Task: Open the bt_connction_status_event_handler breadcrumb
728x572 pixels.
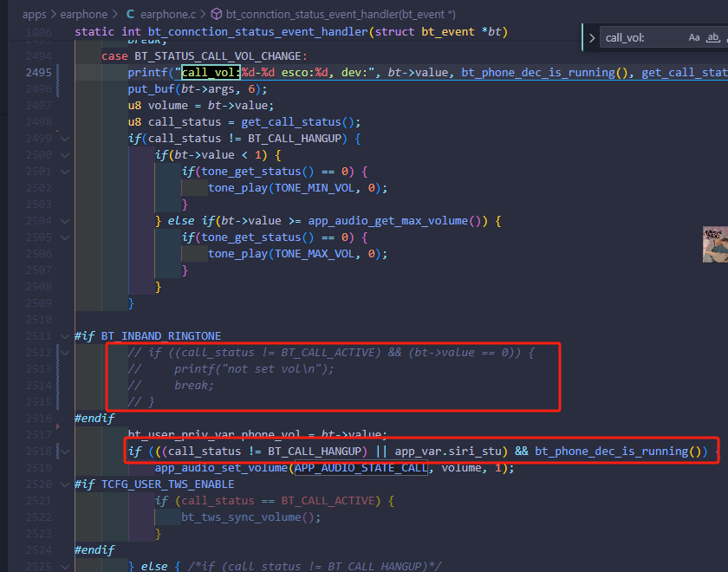Action: (x=341, y=15)
